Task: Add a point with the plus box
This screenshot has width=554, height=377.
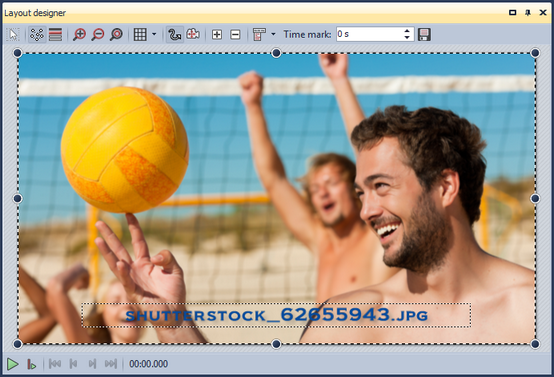Action: coord(217,34)
